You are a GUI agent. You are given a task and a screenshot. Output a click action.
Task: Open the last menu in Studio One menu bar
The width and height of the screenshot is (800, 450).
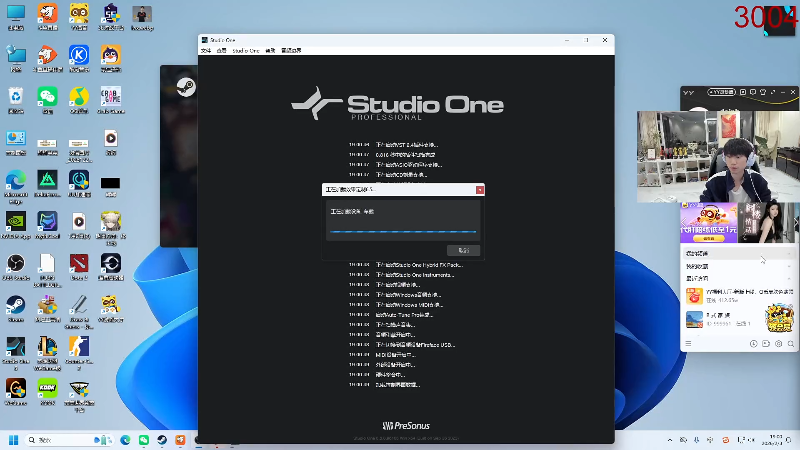coord(291,51)
